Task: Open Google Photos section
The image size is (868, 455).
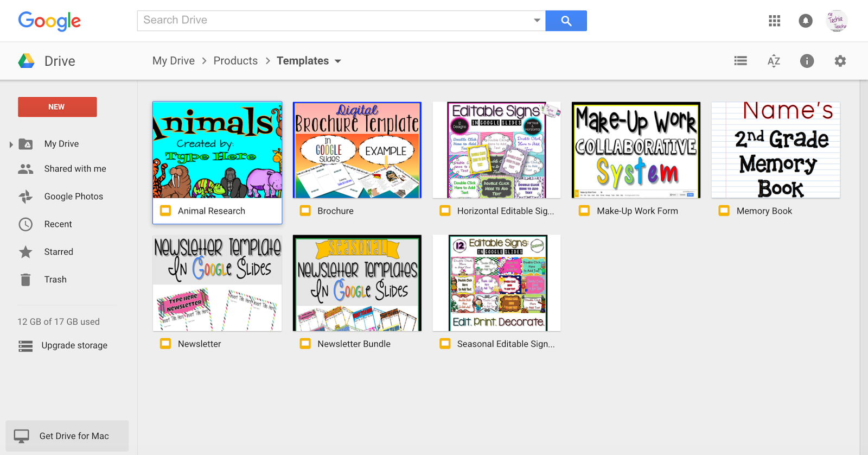Action: click(73, 197)
